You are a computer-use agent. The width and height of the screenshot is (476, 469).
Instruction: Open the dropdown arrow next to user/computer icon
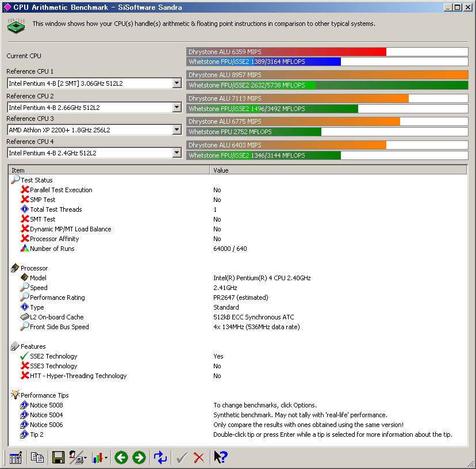[85, 457]
